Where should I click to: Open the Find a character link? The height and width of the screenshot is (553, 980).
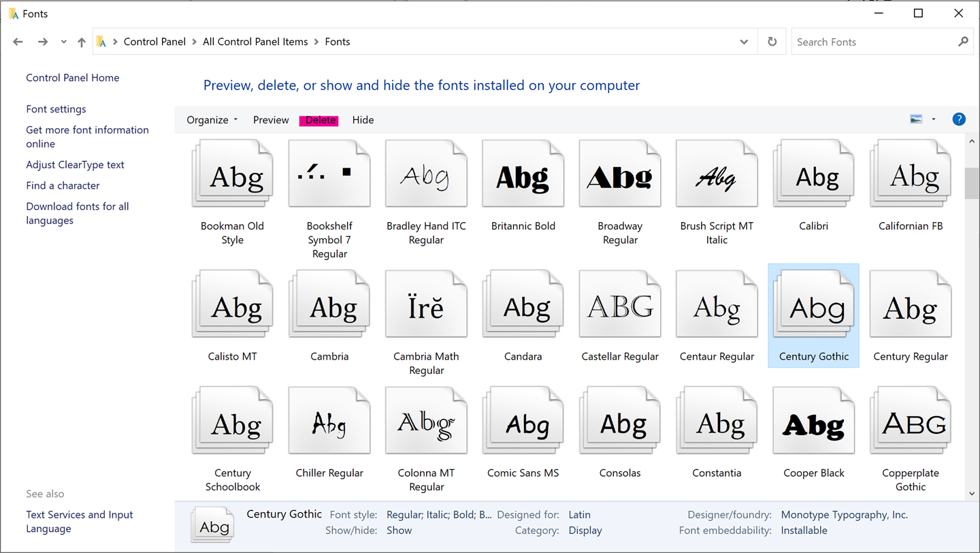coord(63,185)
